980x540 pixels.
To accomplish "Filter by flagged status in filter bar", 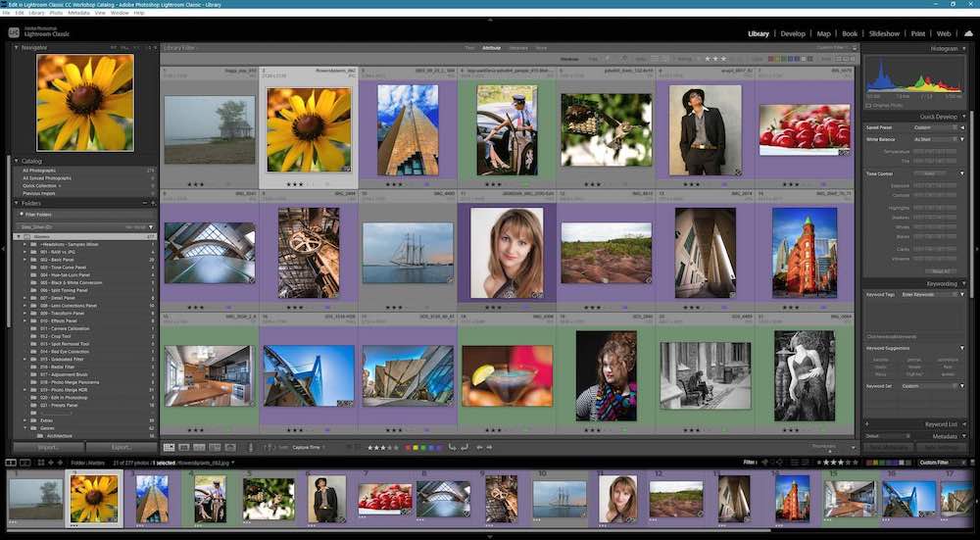I will (x=605, y=59).
